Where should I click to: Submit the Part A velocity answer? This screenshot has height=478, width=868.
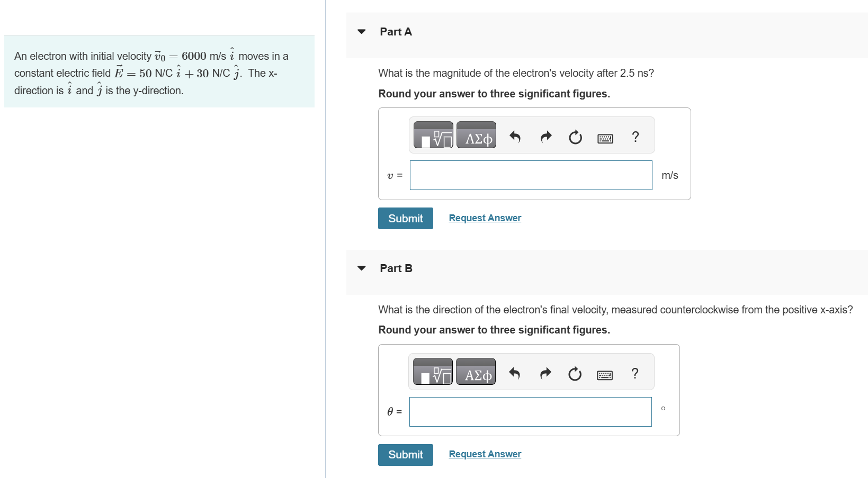coord(406,219)
